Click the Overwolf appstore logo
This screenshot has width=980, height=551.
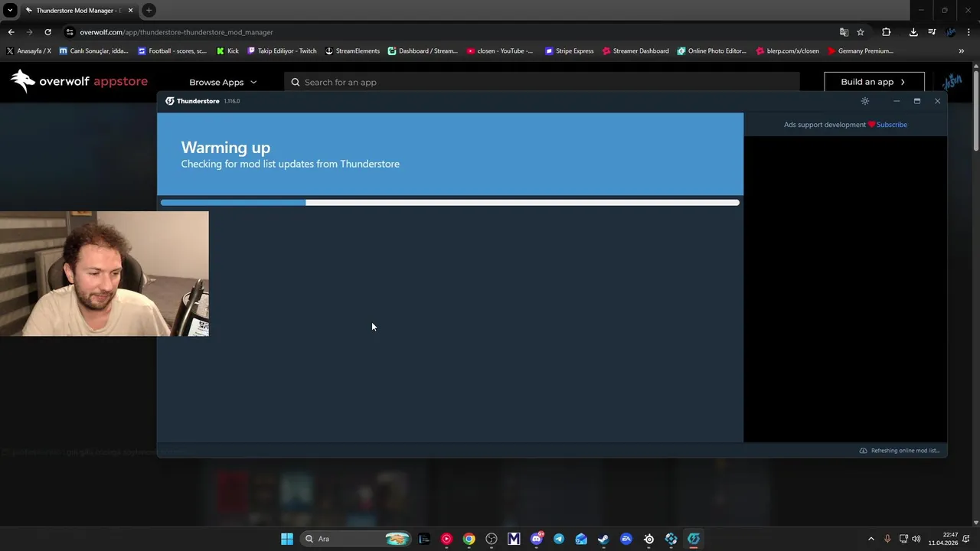coord(79,81)
